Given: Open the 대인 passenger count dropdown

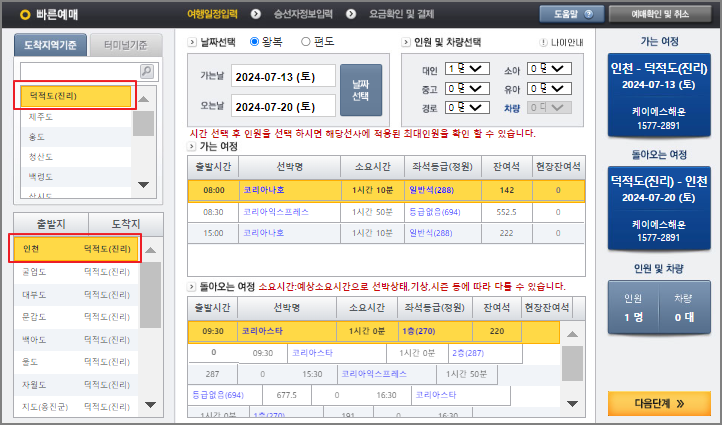Looking at the screenshot, I should [x=467, y=69].
